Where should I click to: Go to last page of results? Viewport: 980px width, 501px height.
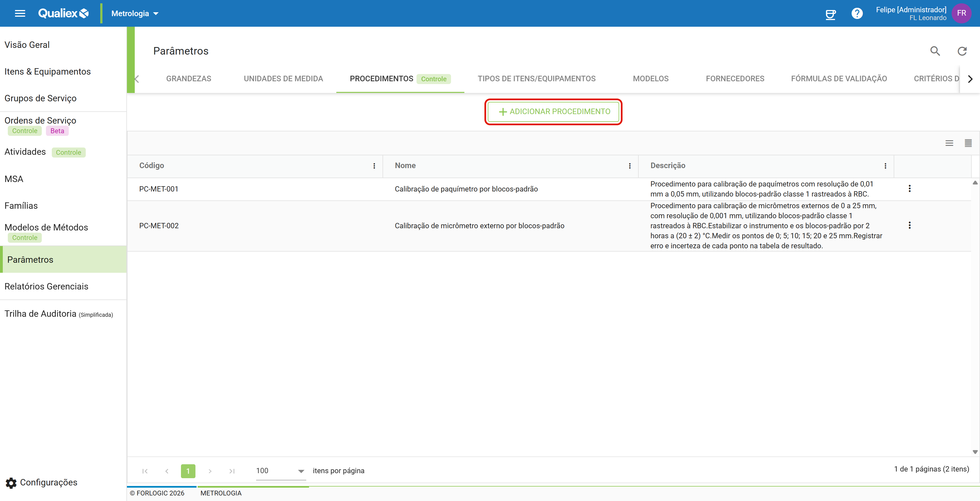(232, 471)
